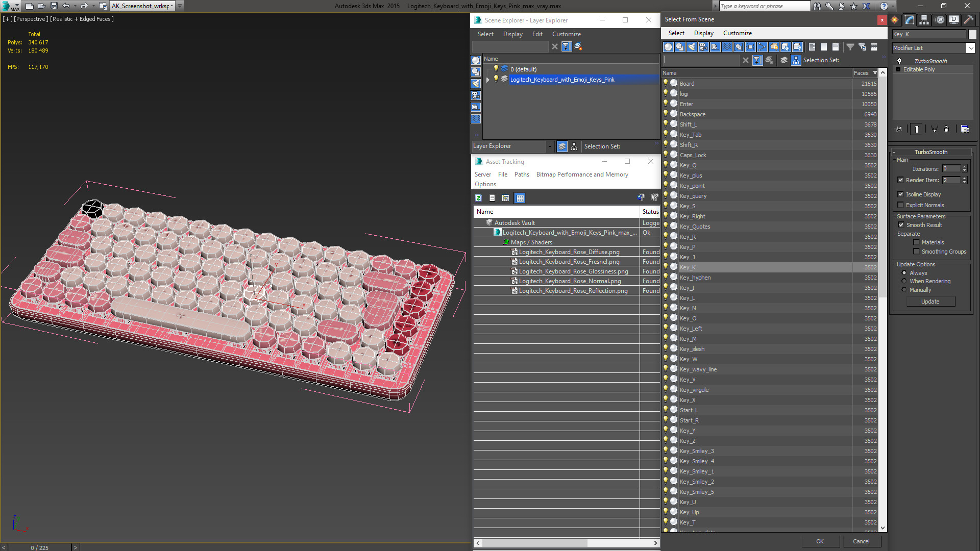The image size is (980, 551).
Task: Toggle Display Helpers filter in Select From Scene
Action: pyautogui.click(x=715, y=47)
